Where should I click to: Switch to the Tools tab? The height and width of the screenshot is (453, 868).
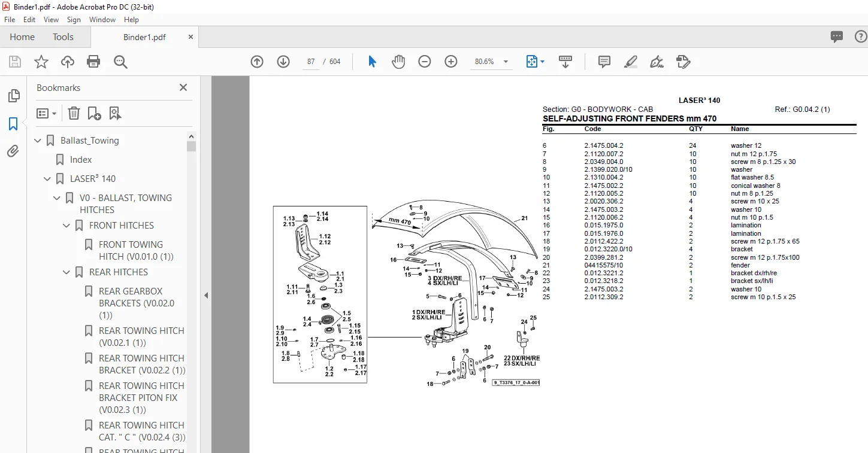(x=63, y=37)
